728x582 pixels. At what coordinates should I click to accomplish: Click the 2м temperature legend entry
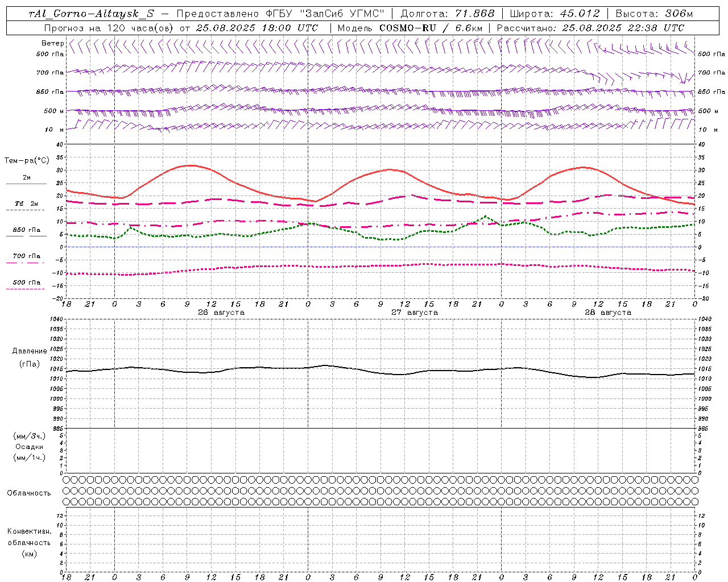pos(27,178)
